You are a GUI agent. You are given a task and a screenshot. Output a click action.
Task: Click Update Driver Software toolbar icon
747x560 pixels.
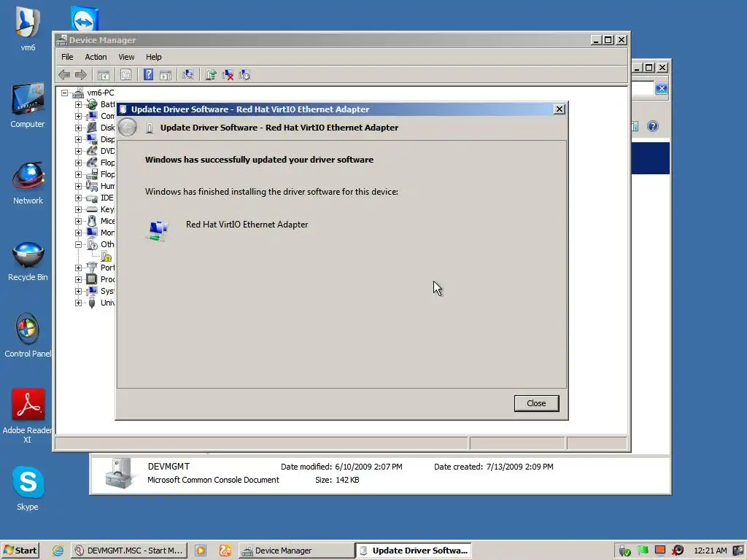211,75
